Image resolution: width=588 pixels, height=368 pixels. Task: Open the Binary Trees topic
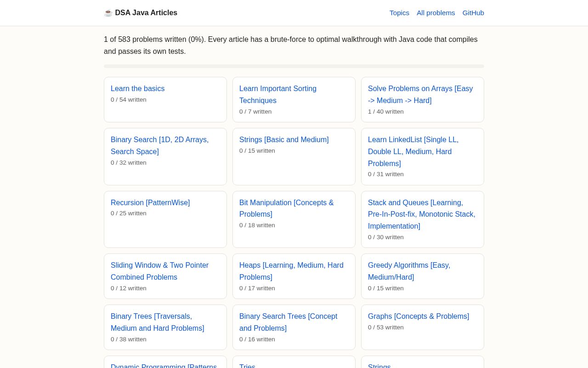[158, 322]
